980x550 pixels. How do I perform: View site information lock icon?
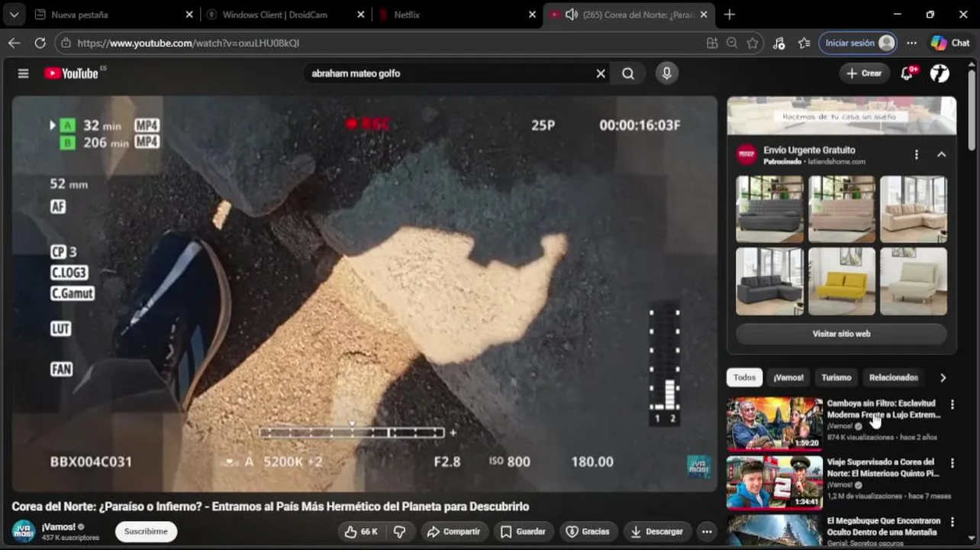[66, 43]
